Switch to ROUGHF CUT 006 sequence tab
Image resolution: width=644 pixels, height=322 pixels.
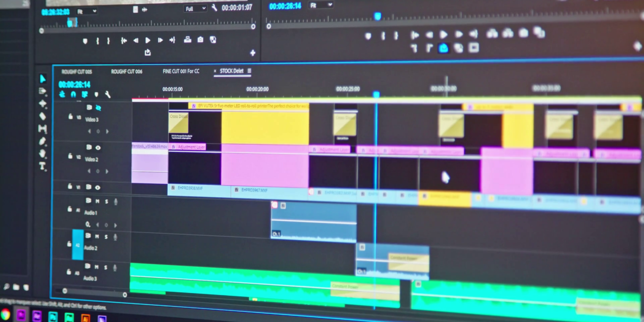point(126,71)
